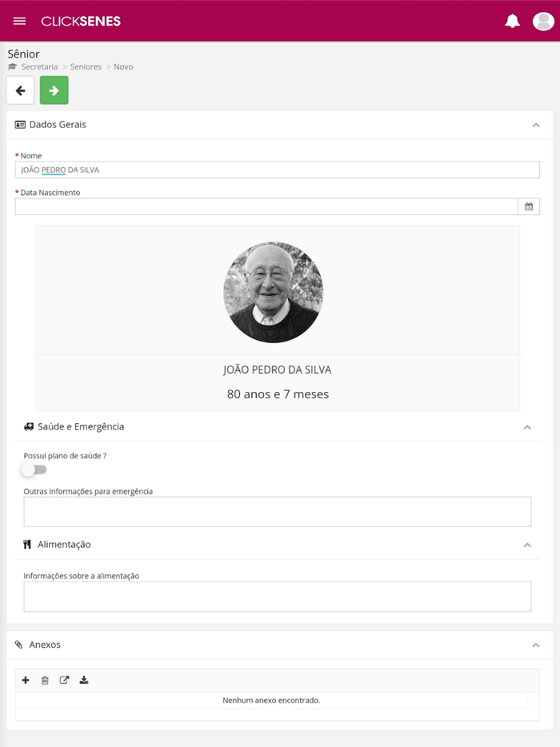Collapse the Alimentação section

click(x=527, y=545)
